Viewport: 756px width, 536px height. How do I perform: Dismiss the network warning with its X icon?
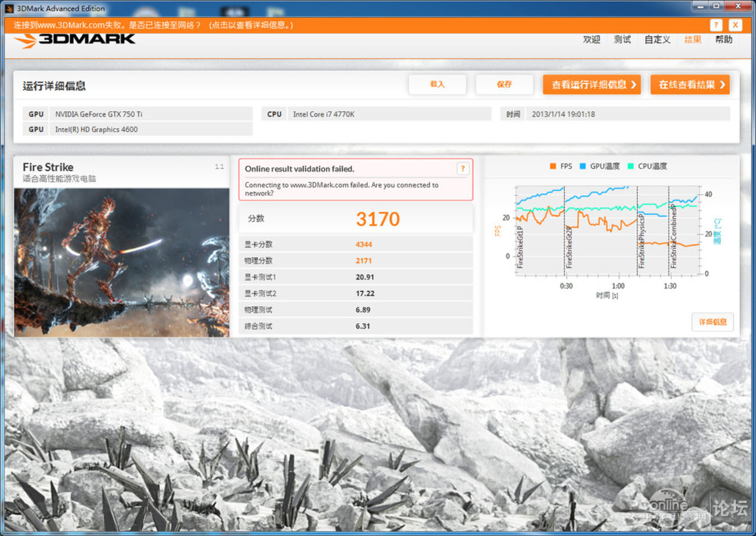735,25
